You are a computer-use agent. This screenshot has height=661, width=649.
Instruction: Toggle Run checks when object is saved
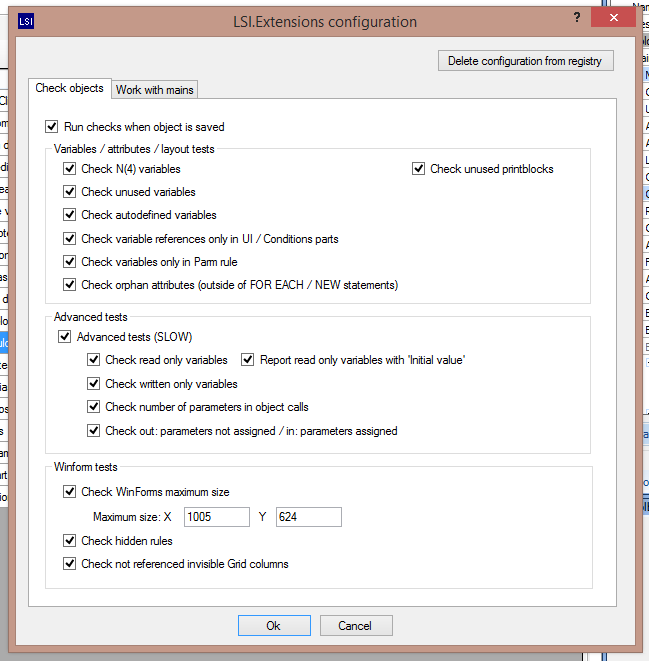point(51,126)
